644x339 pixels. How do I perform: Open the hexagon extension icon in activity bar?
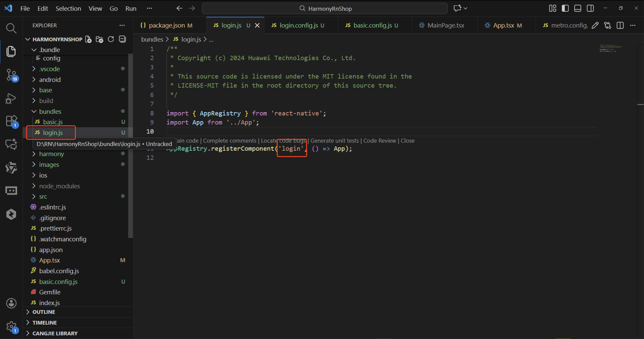point(11,214)
